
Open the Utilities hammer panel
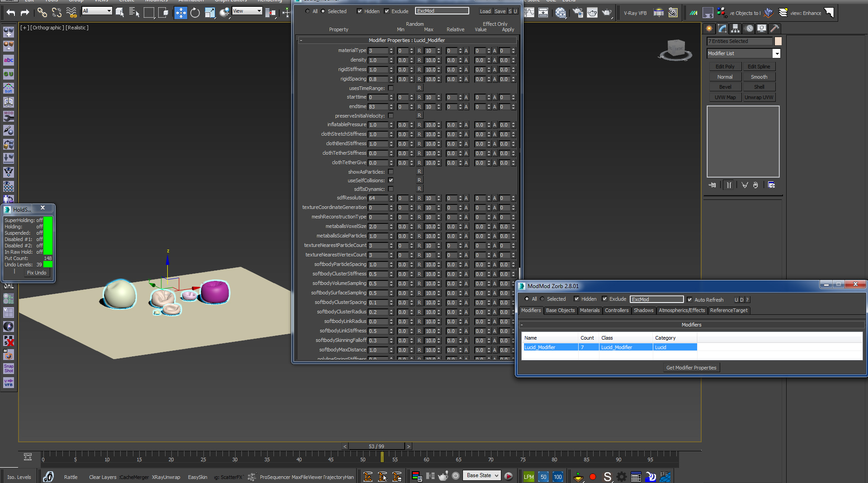775,28
